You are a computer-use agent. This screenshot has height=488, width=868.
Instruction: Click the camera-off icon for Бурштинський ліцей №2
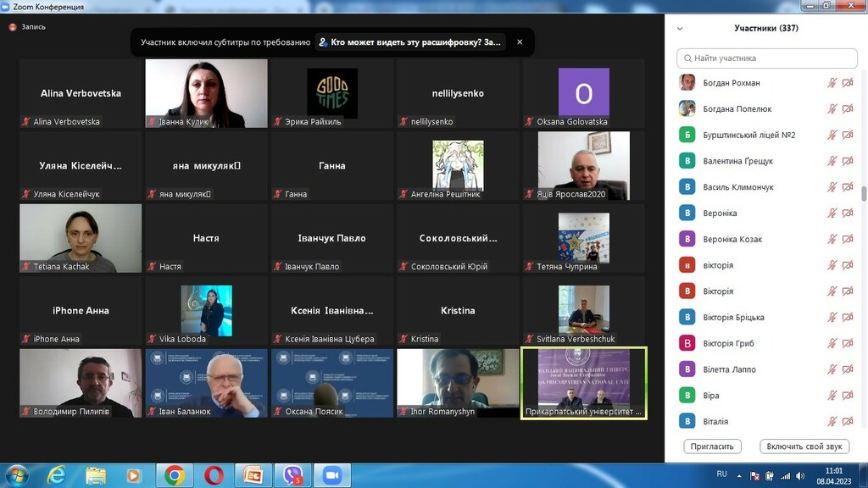pyautogui.click(x=848, y=136)
